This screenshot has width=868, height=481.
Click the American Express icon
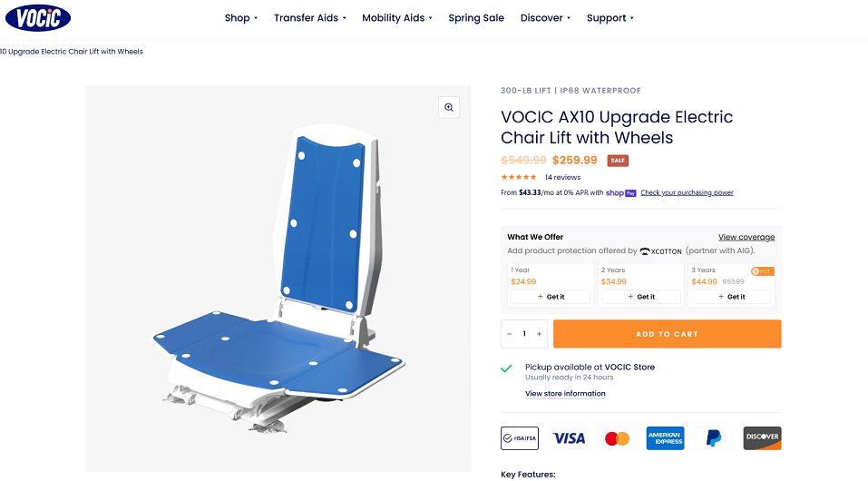[665, 438]
